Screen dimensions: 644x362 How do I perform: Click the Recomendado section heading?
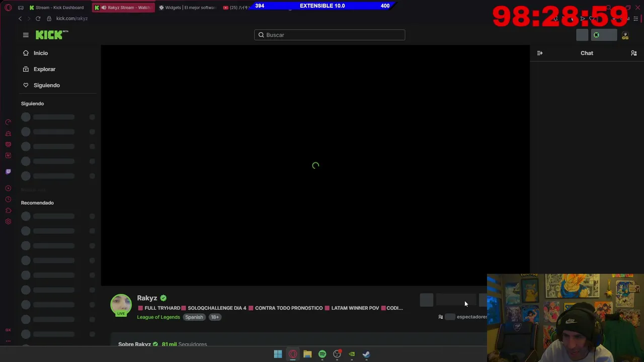(x=37, y=203)
